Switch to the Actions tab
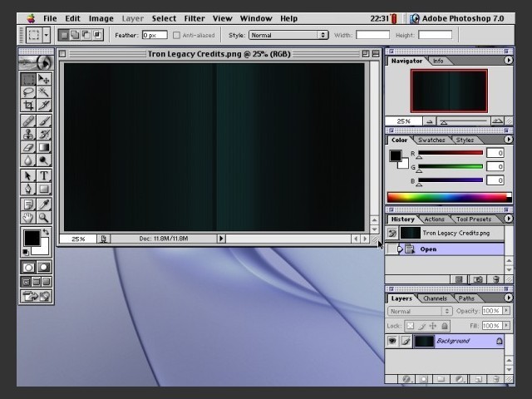The width and height of the screenshot is (532, 399). [434, 219]
